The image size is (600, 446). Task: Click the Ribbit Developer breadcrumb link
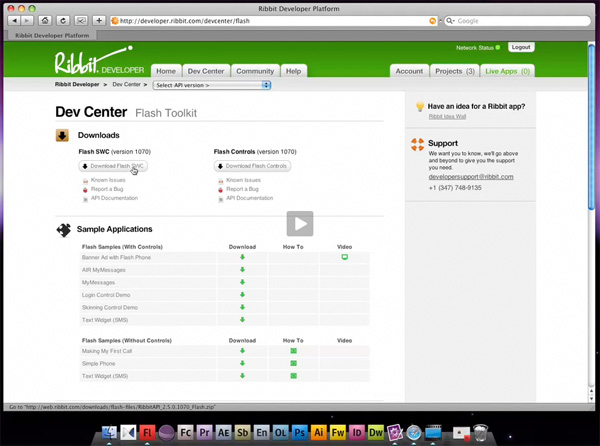(77, 84)
